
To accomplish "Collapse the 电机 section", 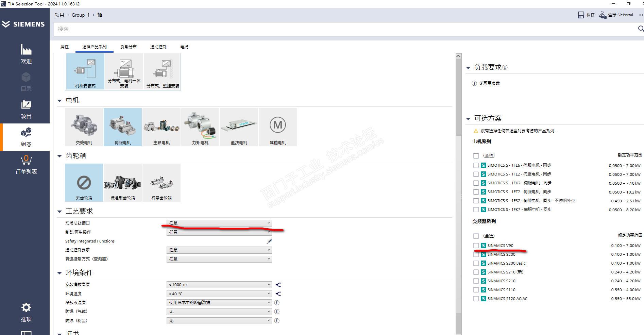I will pos(60,101).
